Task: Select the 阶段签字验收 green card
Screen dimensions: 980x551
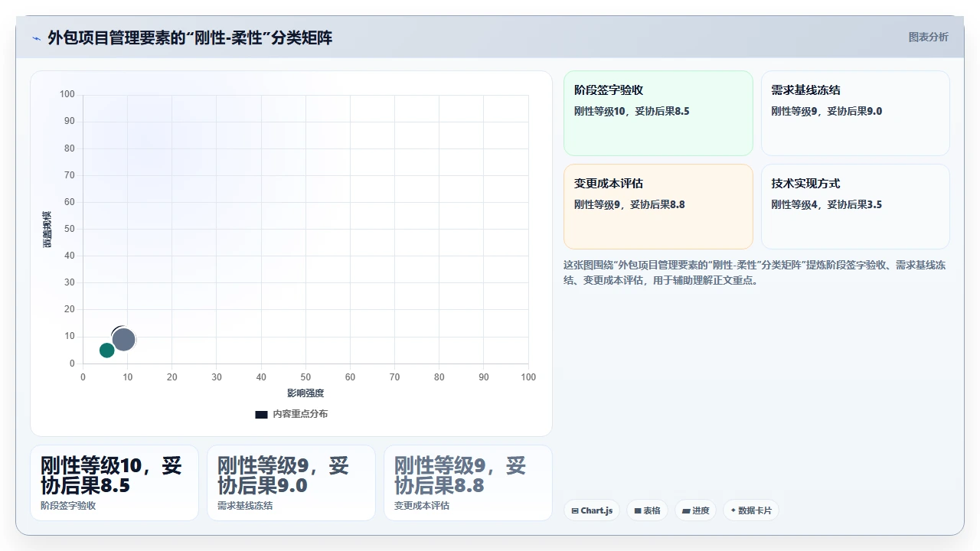Action: pos(658,113)
